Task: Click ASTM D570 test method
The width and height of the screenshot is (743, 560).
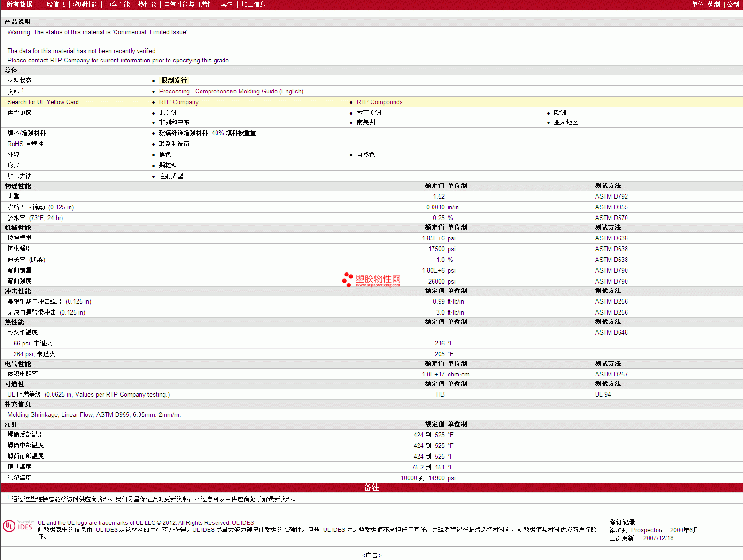Action: [x=611, y=218]
